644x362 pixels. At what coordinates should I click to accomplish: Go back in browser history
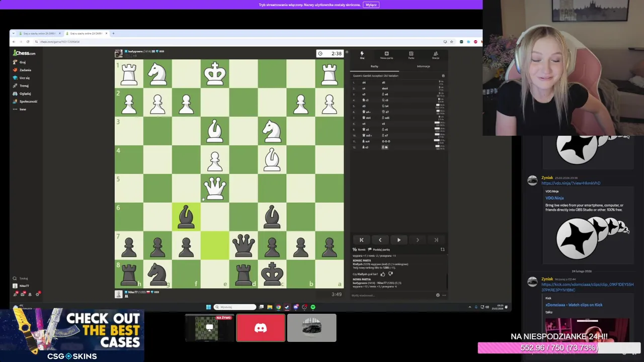pyautogui.click(x=15, y=42)
